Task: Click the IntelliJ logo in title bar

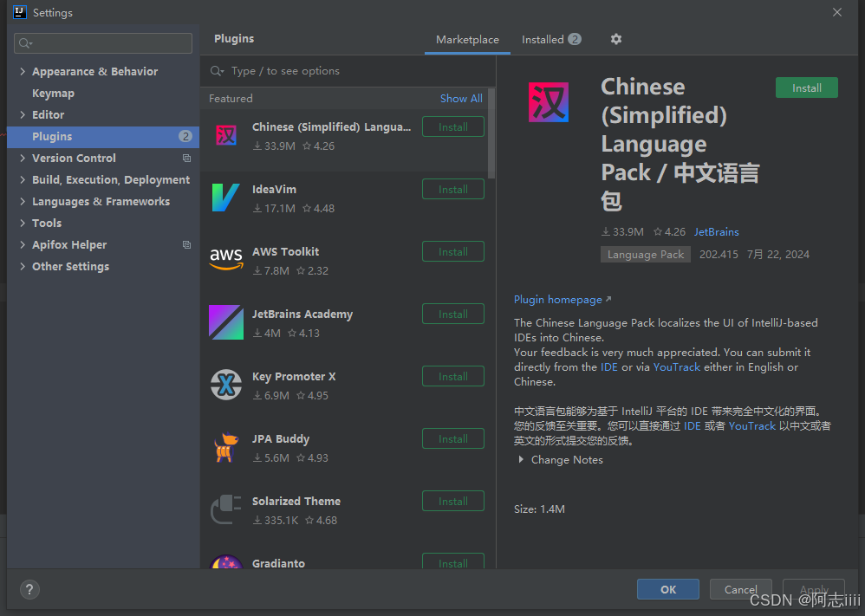Action: [x=20, y=12]
